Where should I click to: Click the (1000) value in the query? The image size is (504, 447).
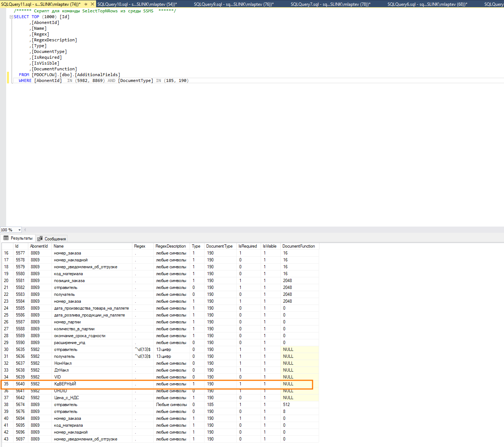[49, 17]
